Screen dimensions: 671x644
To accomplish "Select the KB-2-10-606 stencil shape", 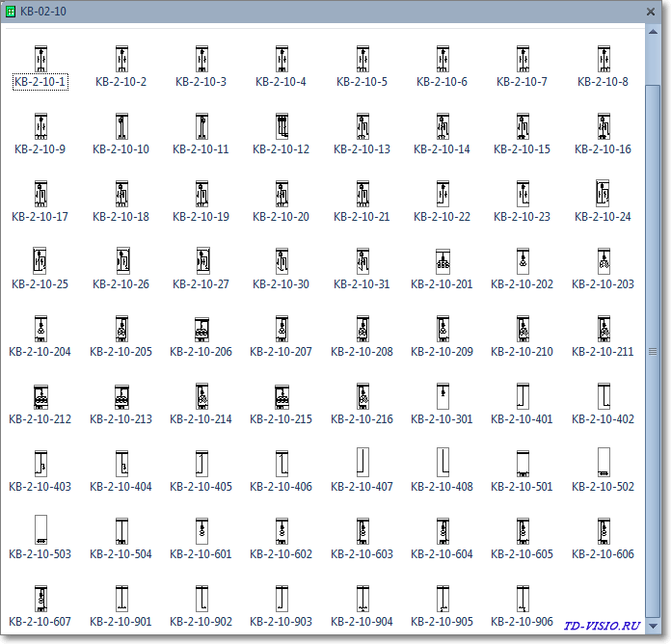I will tap(604, 530).
